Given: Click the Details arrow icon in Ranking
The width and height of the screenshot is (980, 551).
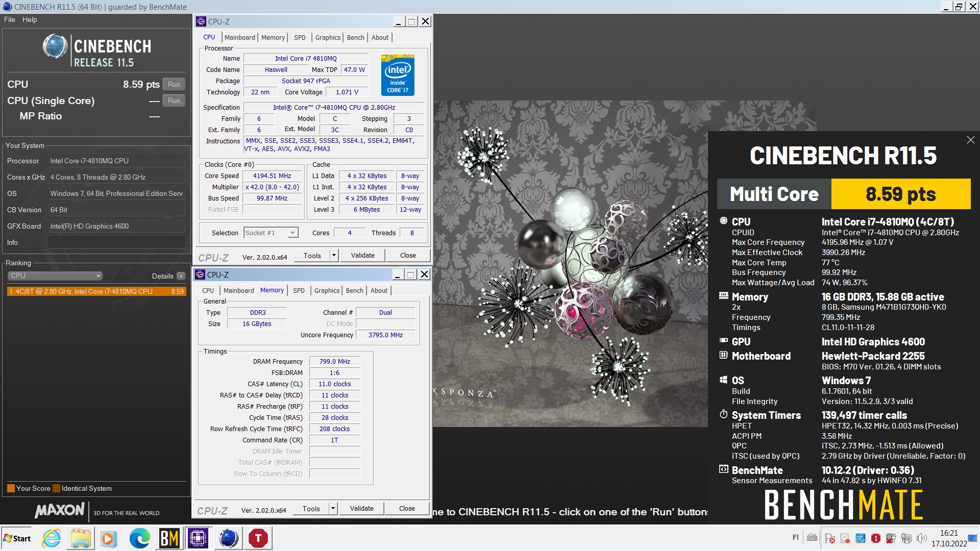Looking at the screenshot, I should [x=181, y=276].
